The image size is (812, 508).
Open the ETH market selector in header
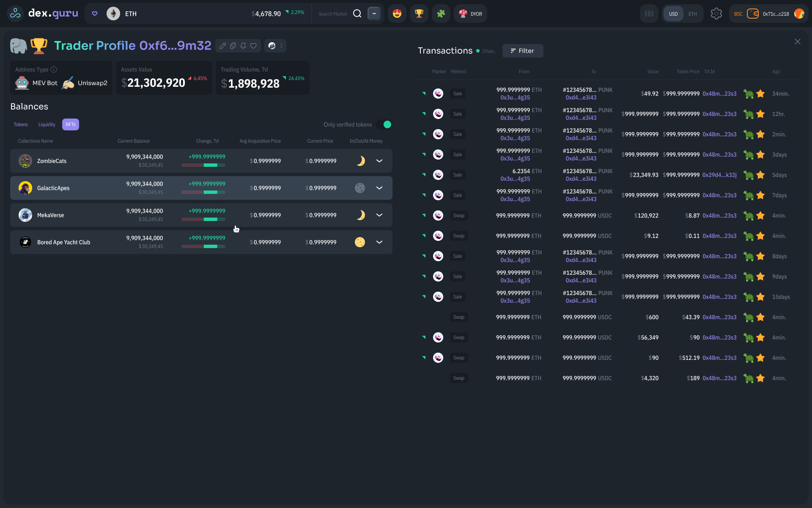tap(131, 14)
